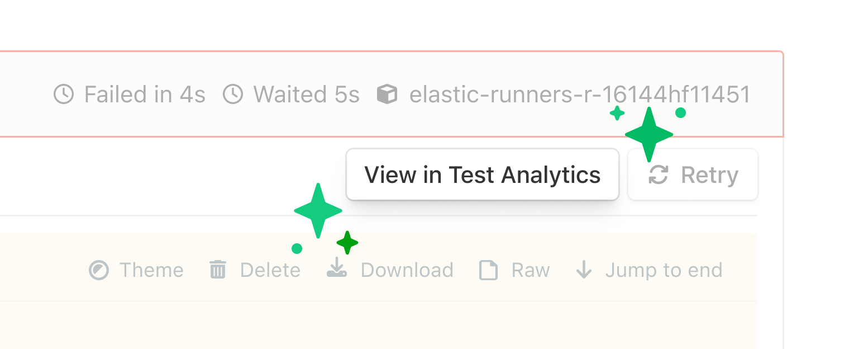Click the Download tray icon
Image resolution: width=868 pixels, height=349 pixels.
[337, 268]
